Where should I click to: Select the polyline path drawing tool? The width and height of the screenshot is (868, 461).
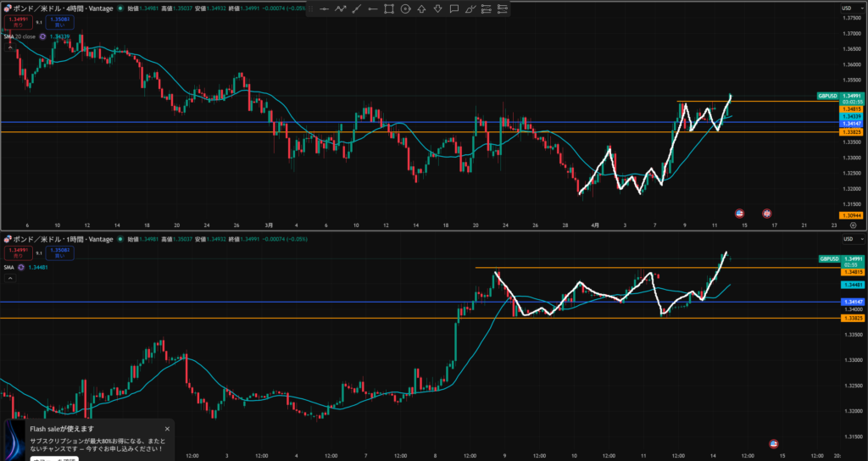point(341,9)
